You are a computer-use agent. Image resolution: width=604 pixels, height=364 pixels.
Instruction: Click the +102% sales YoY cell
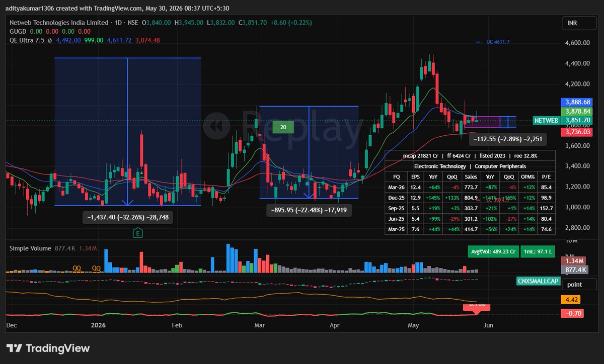pyautogui.click(x=490, y=219)
